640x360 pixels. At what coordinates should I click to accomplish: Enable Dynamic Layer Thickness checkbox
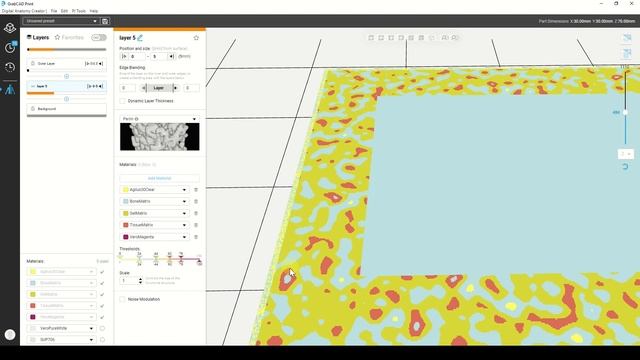click(x=122, y=101)
